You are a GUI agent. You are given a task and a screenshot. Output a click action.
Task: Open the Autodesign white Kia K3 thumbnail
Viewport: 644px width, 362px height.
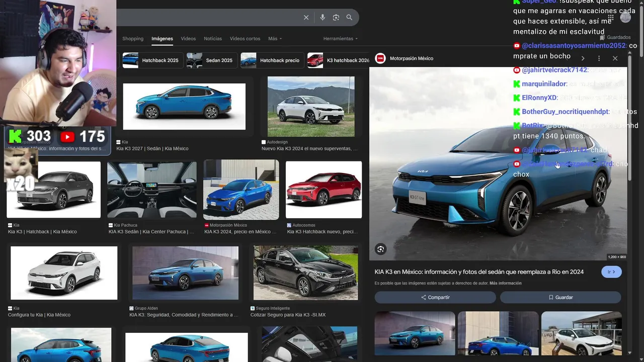click(311, 107)
